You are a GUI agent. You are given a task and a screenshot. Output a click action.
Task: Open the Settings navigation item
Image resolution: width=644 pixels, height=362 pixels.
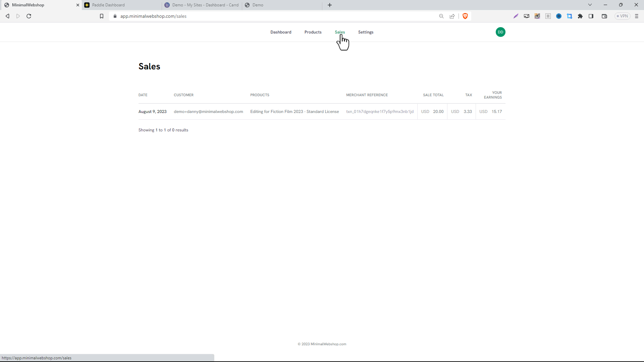click(x=366, y=32)
